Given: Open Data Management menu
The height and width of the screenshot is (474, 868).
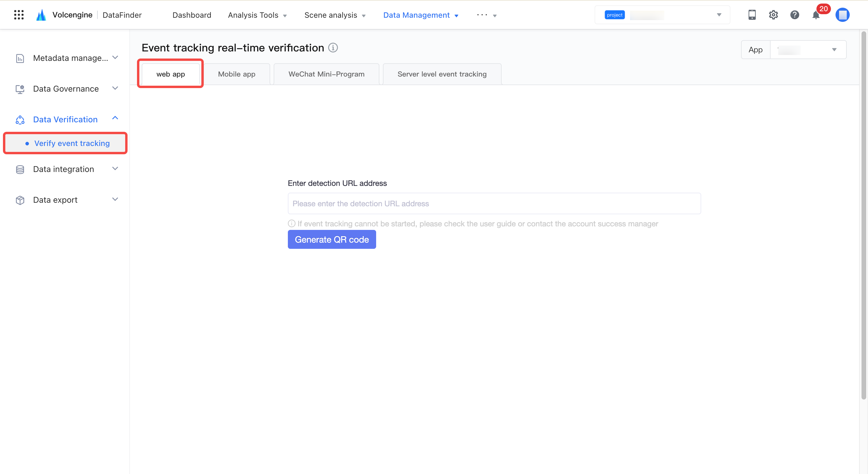Looking at the screenshot, I should (x=421, y=15).
